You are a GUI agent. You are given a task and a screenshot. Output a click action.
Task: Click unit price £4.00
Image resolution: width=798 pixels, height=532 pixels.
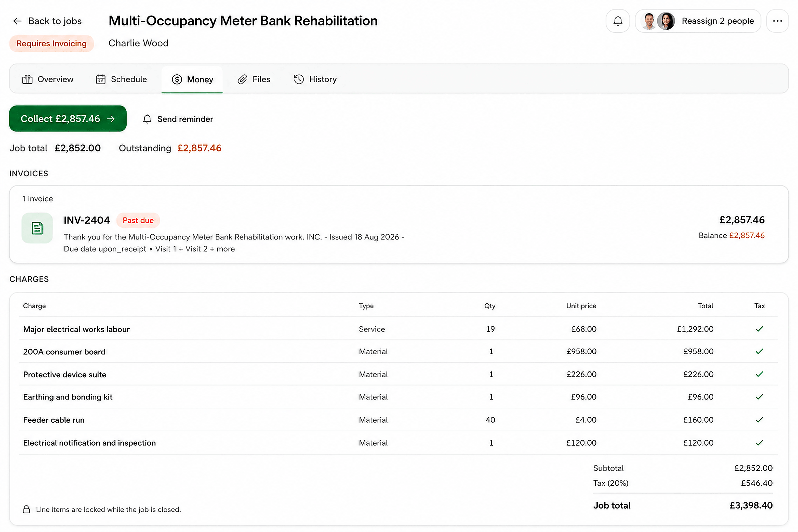pyautogui.click(x=586, y=420)
